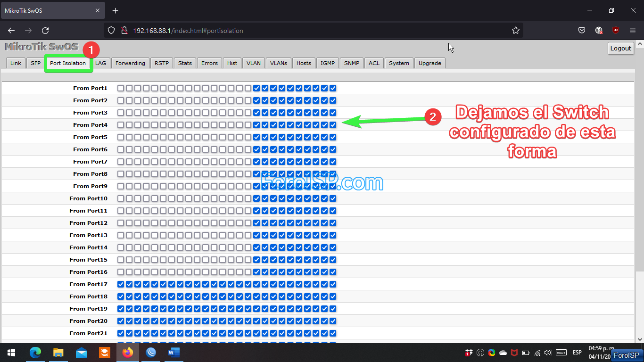Go to the System tab
Viewport: 644px width, 362px height.
pyautogui.click(x=399, y=63)
